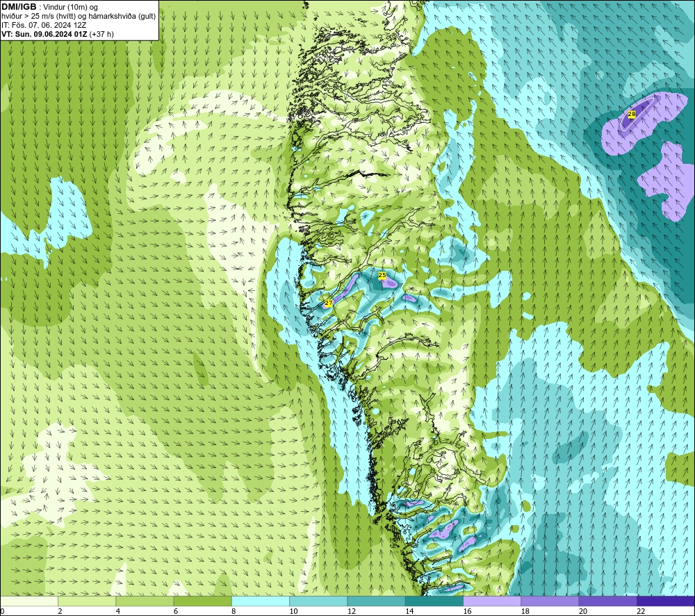This screenshot has width=695, height=616.
Task: Click the 10–12 m/s turquoise legend swatch
Action: (318, 601)
